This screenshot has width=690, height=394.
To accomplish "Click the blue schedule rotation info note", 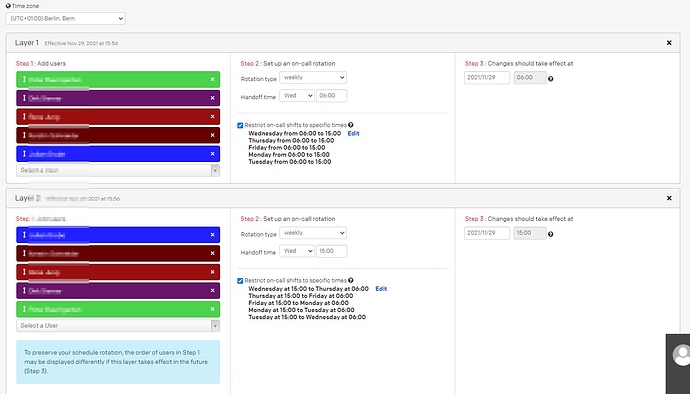I will point(118,362).
